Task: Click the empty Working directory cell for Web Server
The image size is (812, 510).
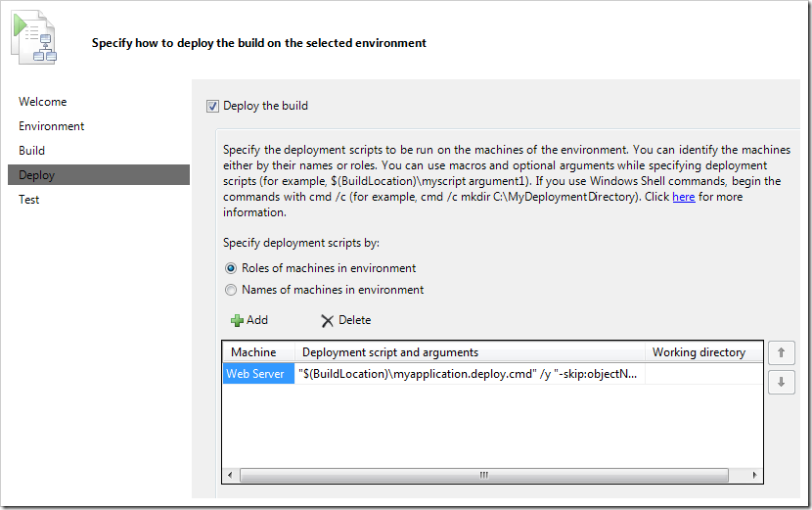Action: click(x=703, y=374)
